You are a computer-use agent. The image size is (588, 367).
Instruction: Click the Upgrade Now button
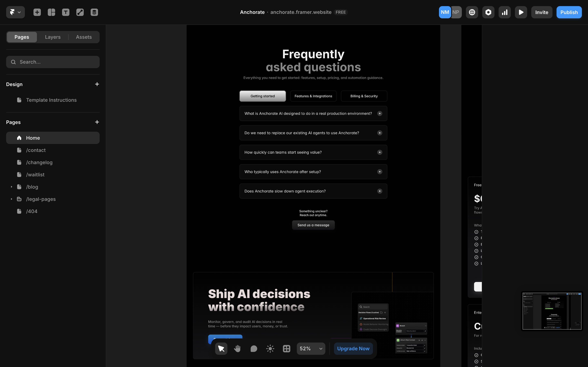(x=353, y=348)
